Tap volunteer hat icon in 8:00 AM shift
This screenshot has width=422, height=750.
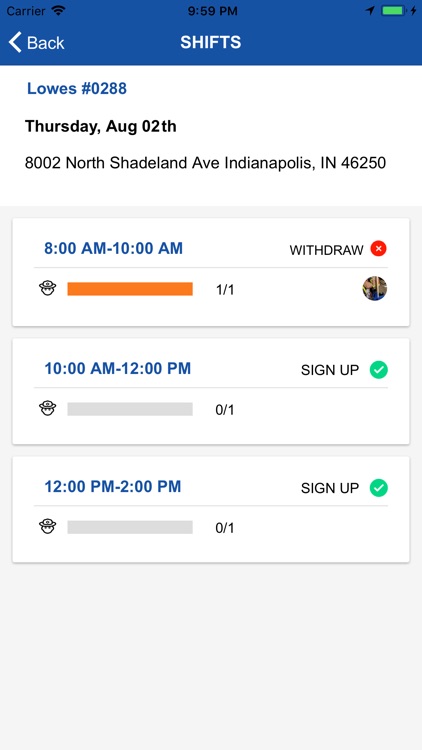pos(47,288)
